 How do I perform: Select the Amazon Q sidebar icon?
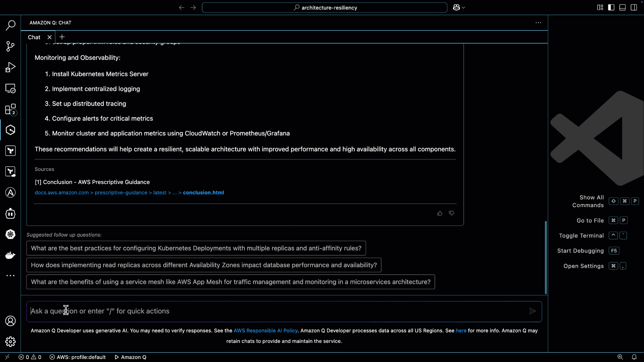10,130
